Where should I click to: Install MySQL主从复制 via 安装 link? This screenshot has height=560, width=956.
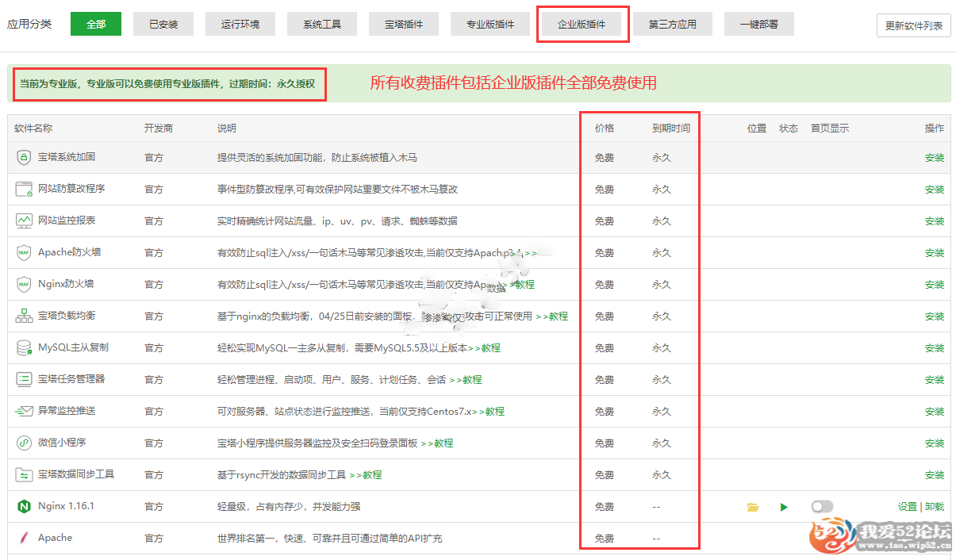click(x=935, y=348)
